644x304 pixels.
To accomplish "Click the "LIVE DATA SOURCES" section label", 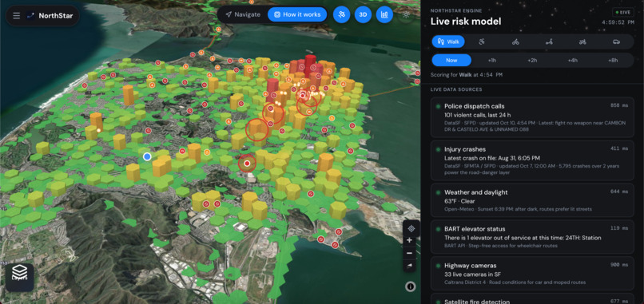I will (x=456, y=89).
